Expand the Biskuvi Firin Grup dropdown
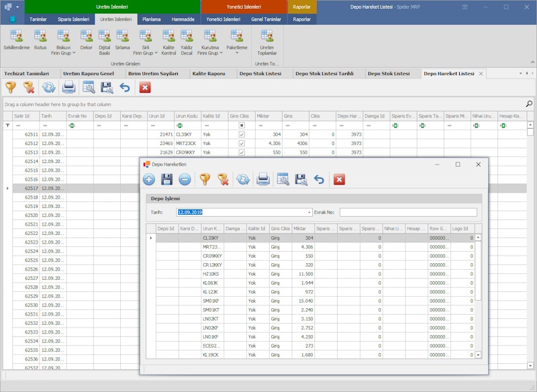This screenshot has width=537, height=392. [72, 52]
